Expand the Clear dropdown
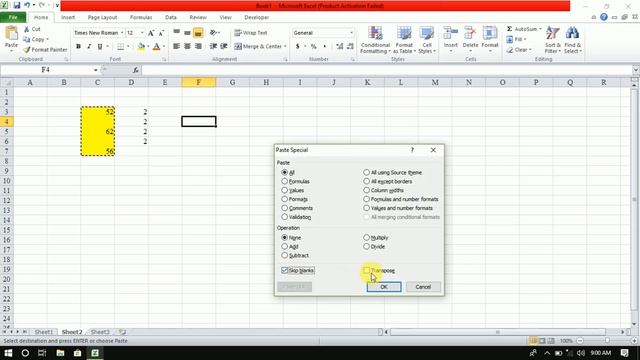 (x=530, y=50)
